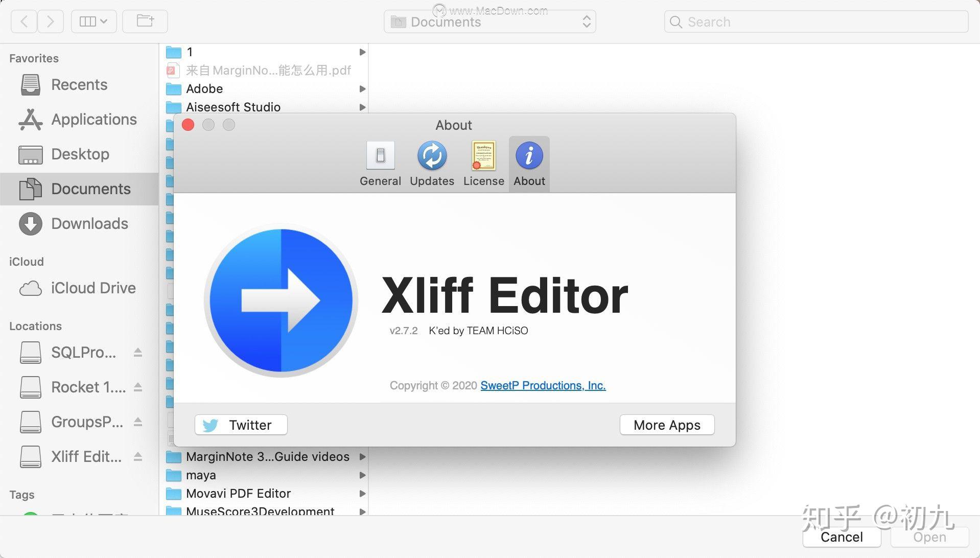
Task: Open the Documents location dropdown
Action: [586, 21]
